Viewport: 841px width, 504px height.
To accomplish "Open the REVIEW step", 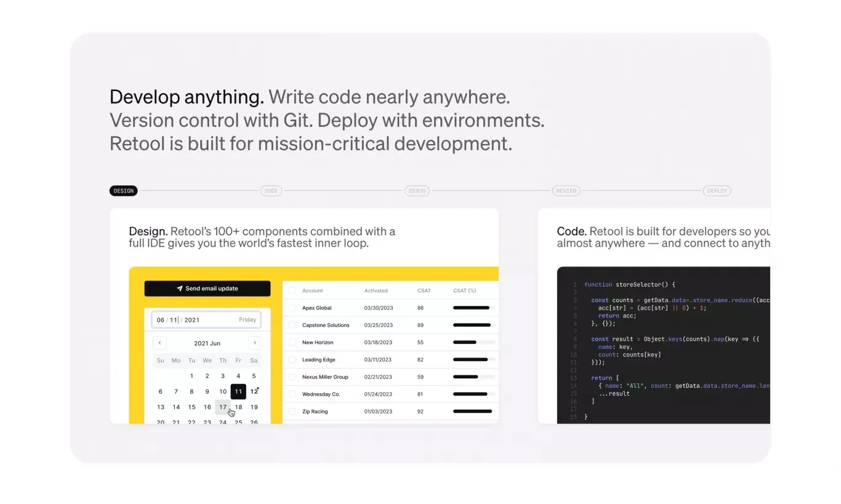I will click(566, 191).
